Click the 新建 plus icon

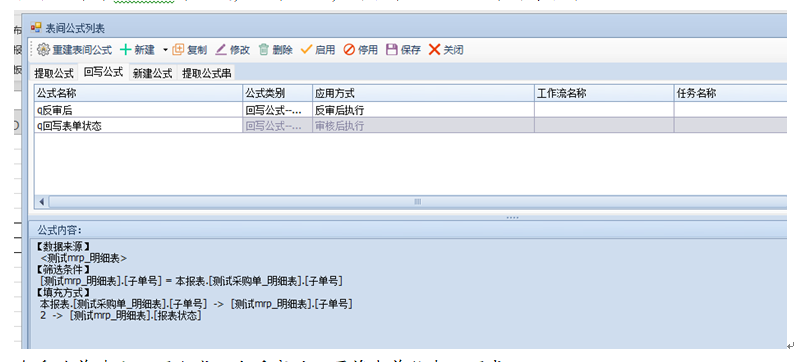click(x=125, y=50)
